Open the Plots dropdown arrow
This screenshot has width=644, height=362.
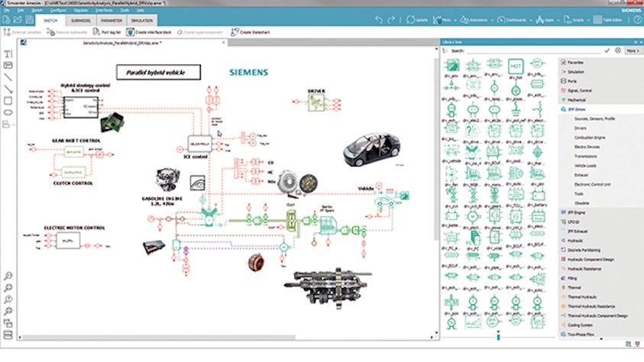click(454, 20)
